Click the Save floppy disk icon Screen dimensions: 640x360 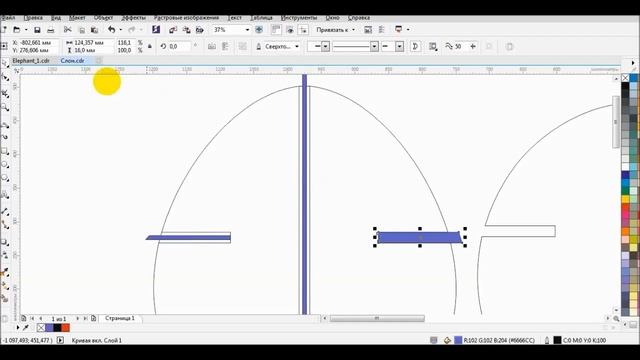point(37,30)
